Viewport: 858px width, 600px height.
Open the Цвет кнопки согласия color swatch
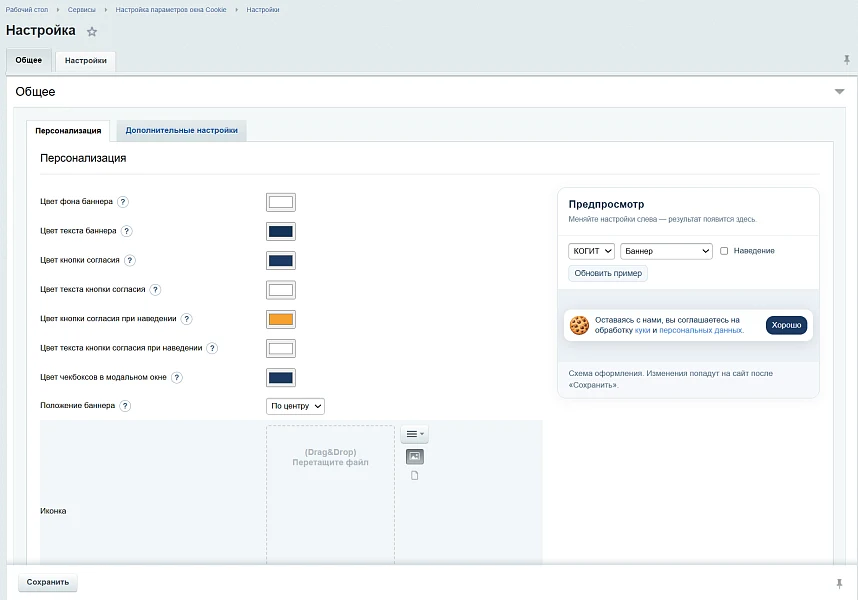(281, 261)
